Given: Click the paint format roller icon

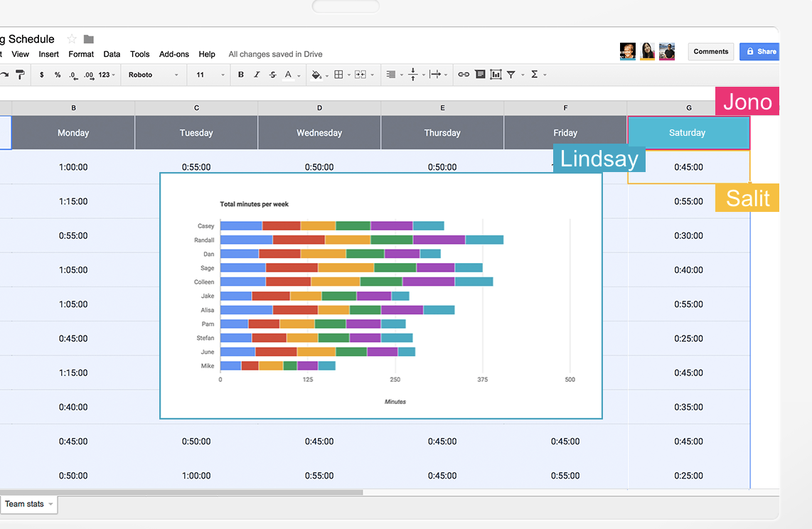Looking at the screenshot, I should click(20, 75).
